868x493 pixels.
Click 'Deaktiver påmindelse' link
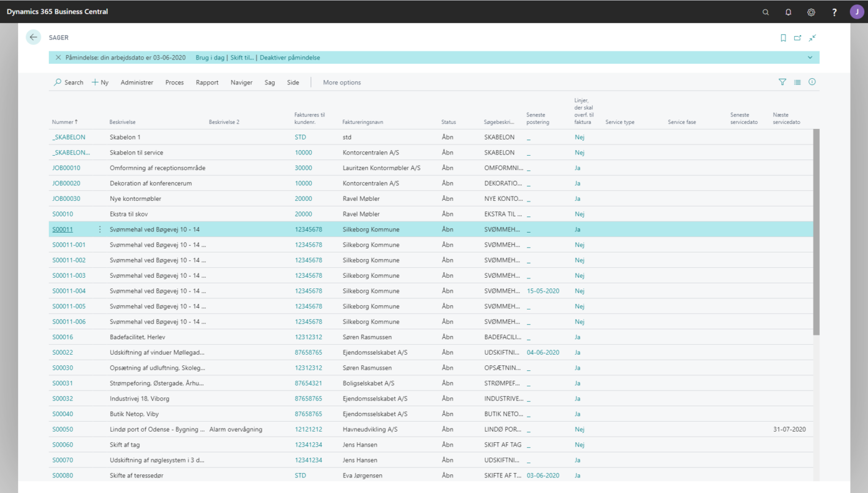pyautogui.click(x=290, y=58)
